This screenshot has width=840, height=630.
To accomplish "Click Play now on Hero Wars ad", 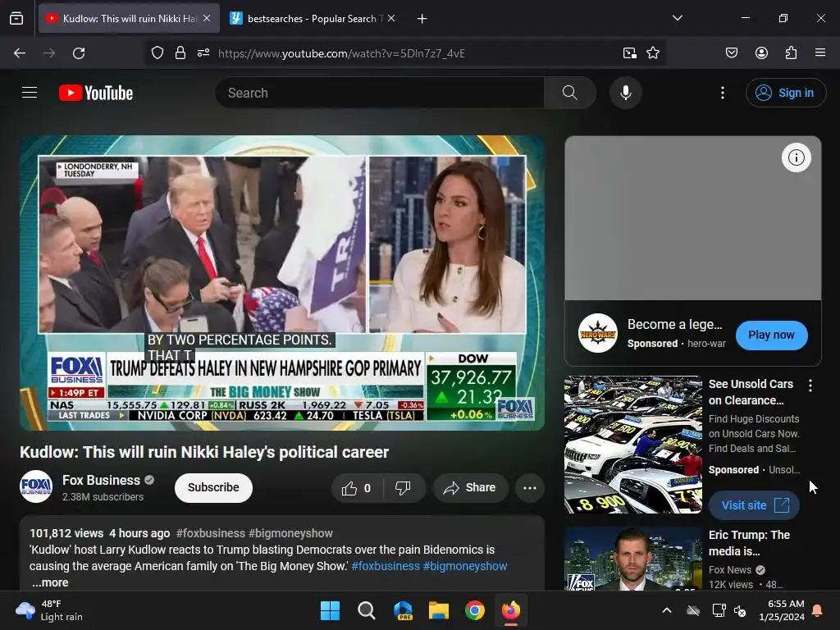I will (x=771, y=335).
